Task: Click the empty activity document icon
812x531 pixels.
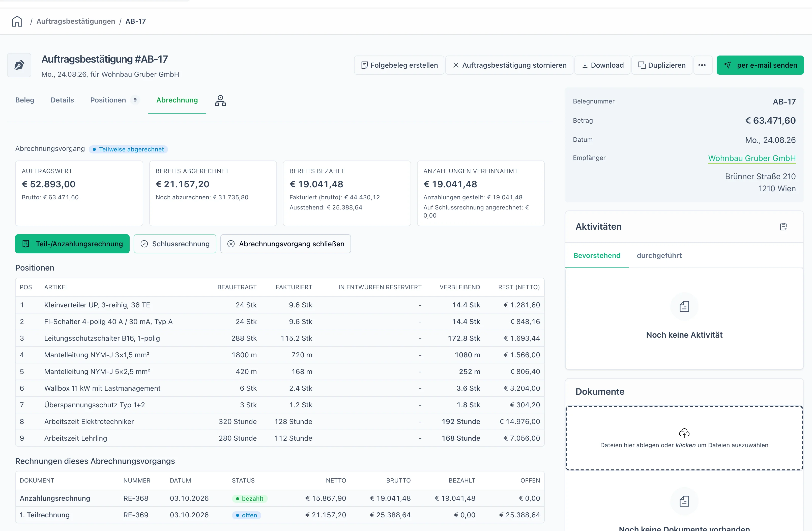Action: (684, 306)
